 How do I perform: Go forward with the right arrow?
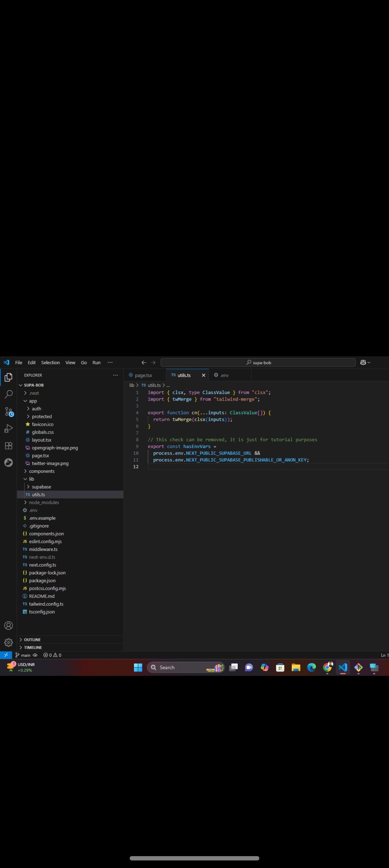153,362
